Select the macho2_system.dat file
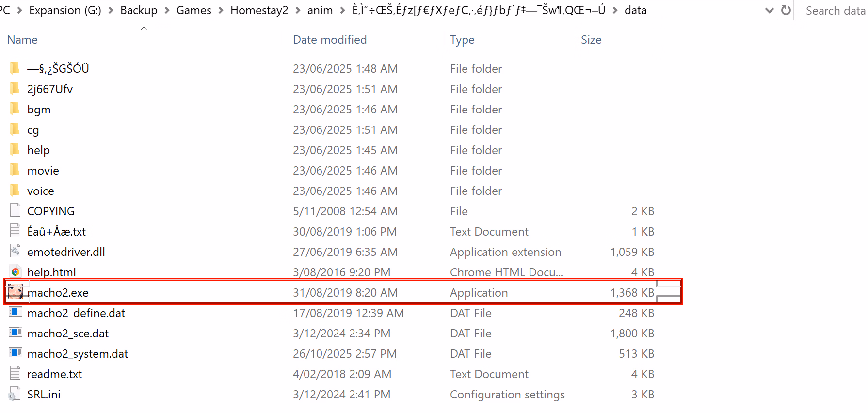The width and height of the screenshot is (868, 413). pos(78,354)
